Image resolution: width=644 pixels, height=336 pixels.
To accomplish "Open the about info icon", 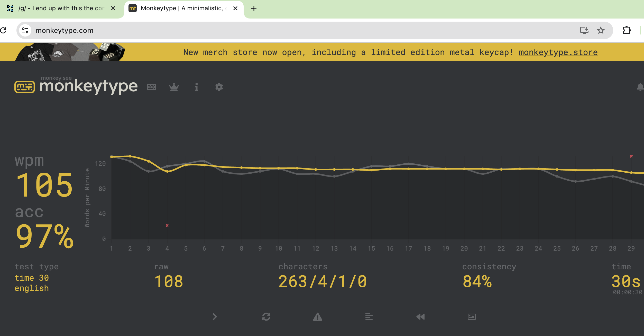I will (197, 87).
